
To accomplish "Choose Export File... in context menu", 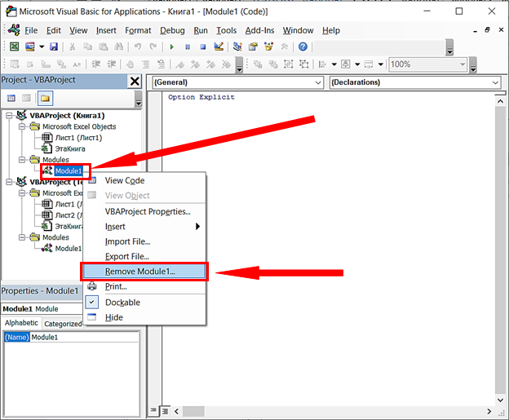I will tap(144, 256).
